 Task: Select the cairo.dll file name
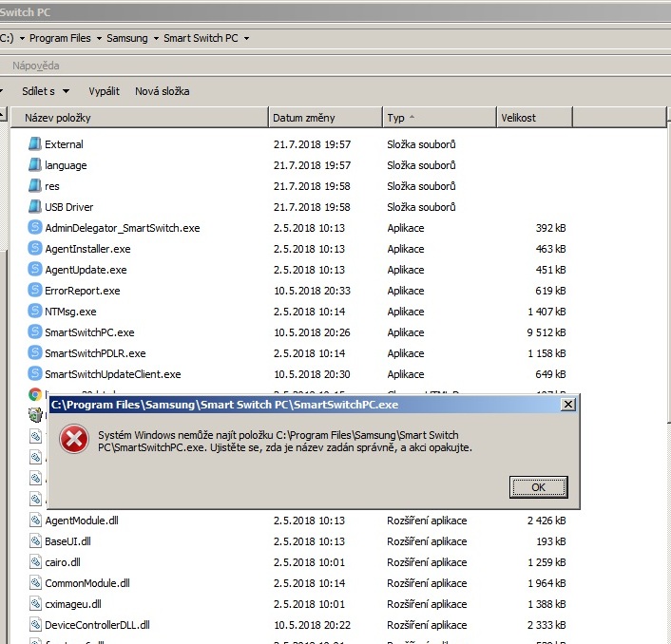(x=63, y=562)
